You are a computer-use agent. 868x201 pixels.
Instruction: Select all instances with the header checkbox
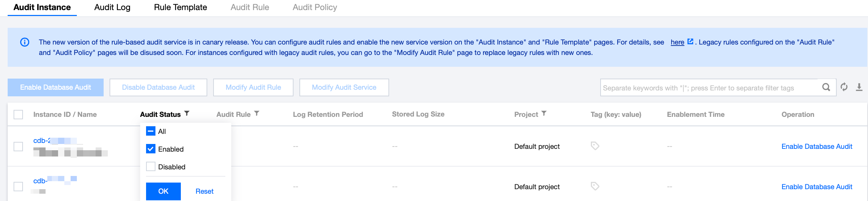pyautogui.click(x=18, y=114)
